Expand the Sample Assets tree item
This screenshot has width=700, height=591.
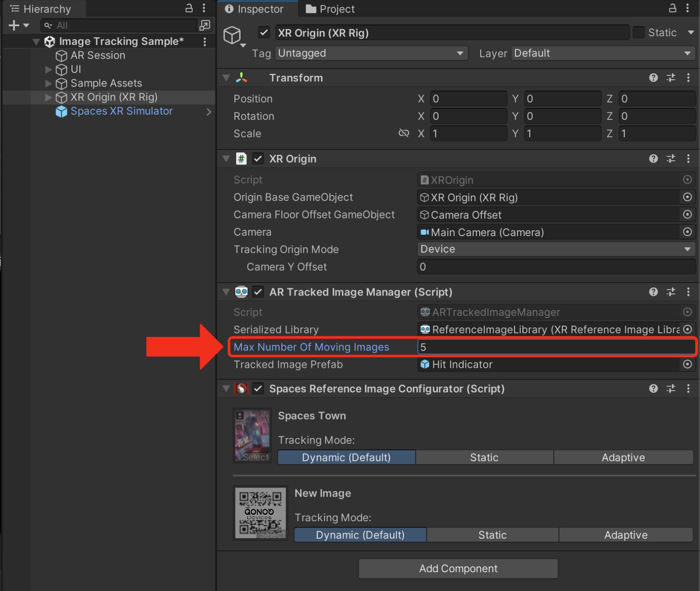48,83
